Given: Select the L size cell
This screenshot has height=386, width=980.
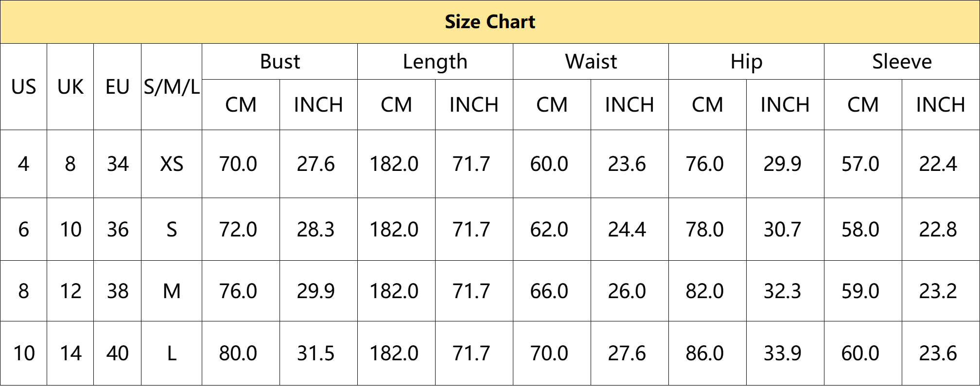Looking at the screenshot, I should coord(172,353).
